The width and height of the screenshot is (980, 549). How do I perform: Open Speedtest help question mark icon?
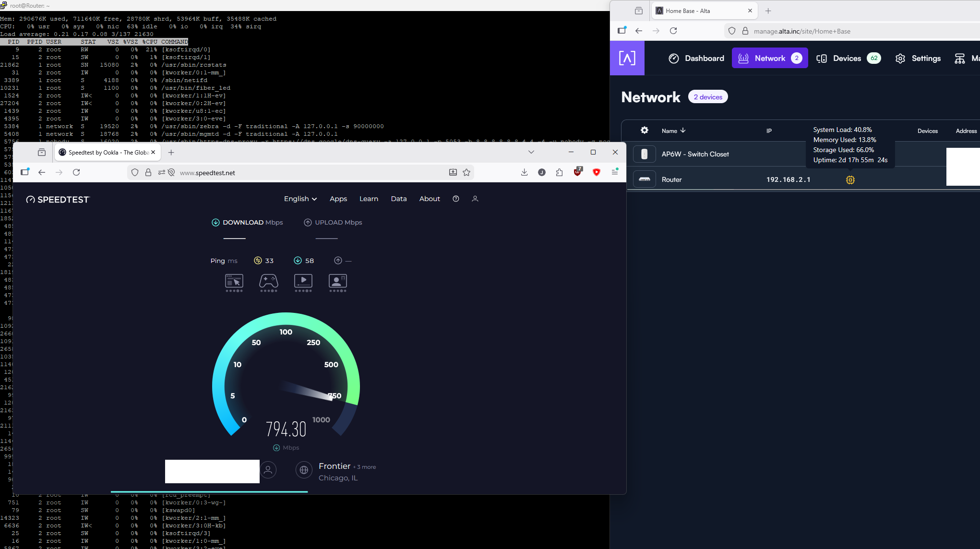click(x=455, y=199)
